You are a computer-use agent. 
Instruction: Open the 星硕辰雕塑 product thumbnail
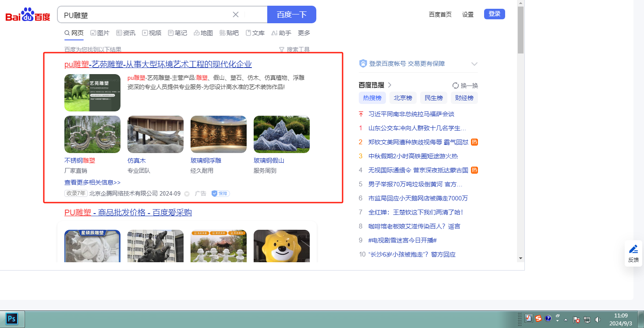pos(92,246)
